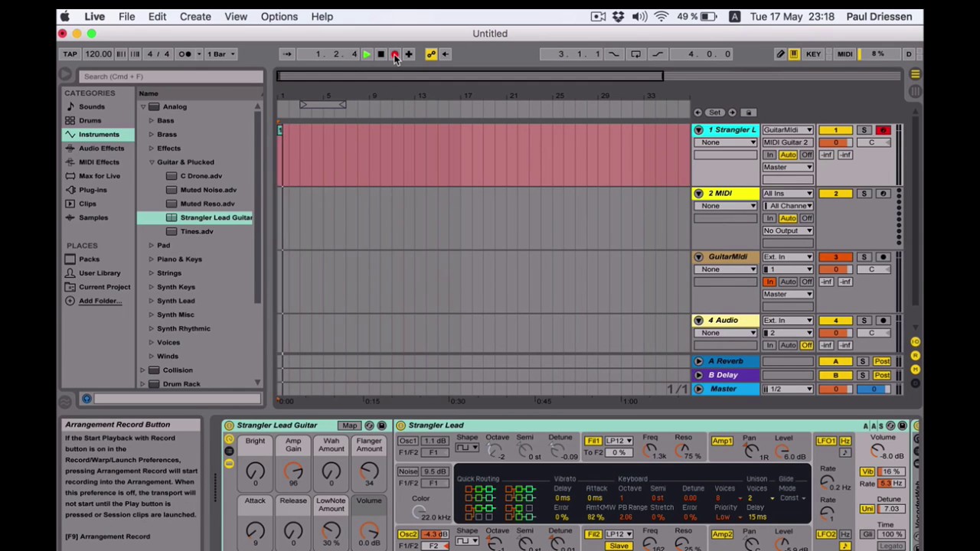Open the Options menu
Image resolution: width=980 pixels, height=551 pixels.
pyautogui.click(x=279, y=16)
